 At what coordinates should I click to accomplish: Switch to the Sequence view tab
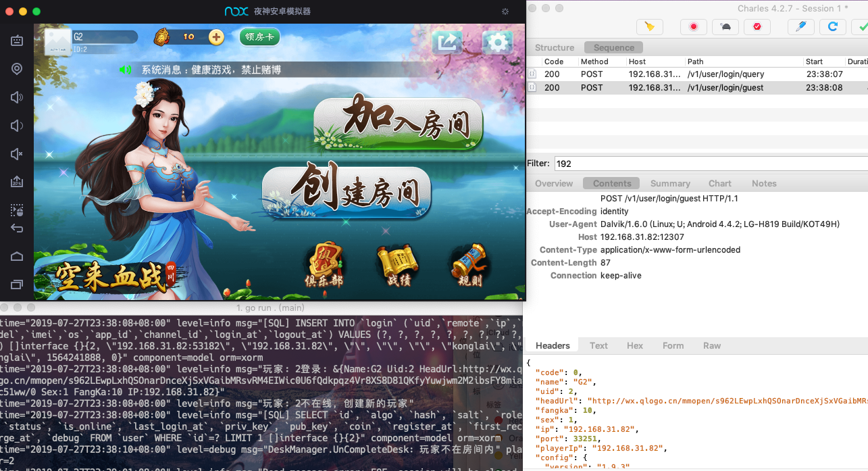pos(614,47)
